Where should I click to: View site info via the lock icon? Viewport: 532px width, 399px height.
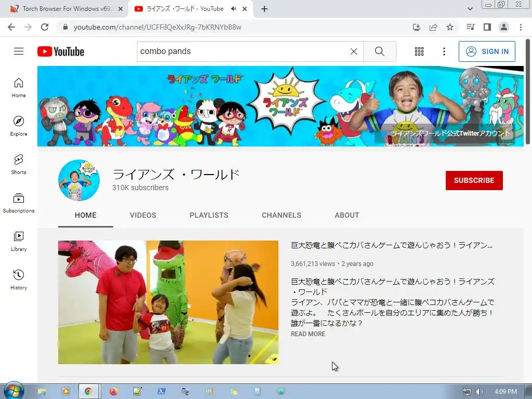65,27
